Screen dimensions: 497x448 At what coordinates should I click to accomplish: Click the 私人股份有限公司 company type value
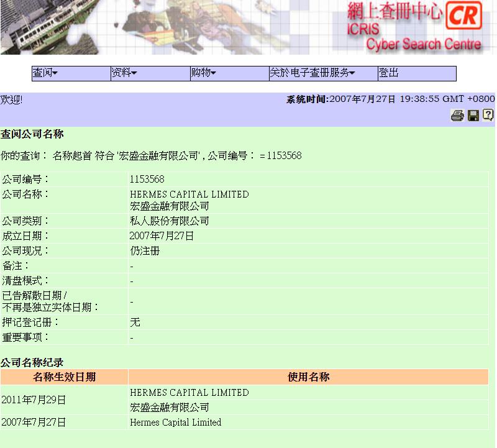pyautogui.click(x=169, y=221)
